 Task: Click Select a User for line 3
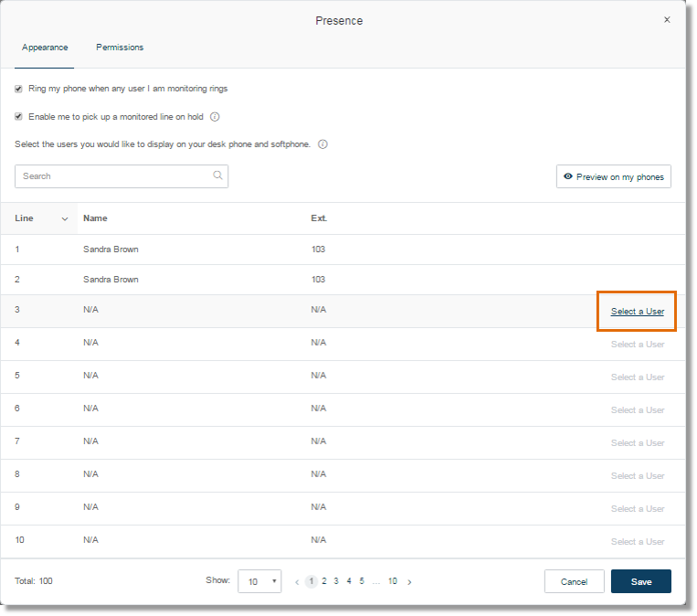point(638,312)
